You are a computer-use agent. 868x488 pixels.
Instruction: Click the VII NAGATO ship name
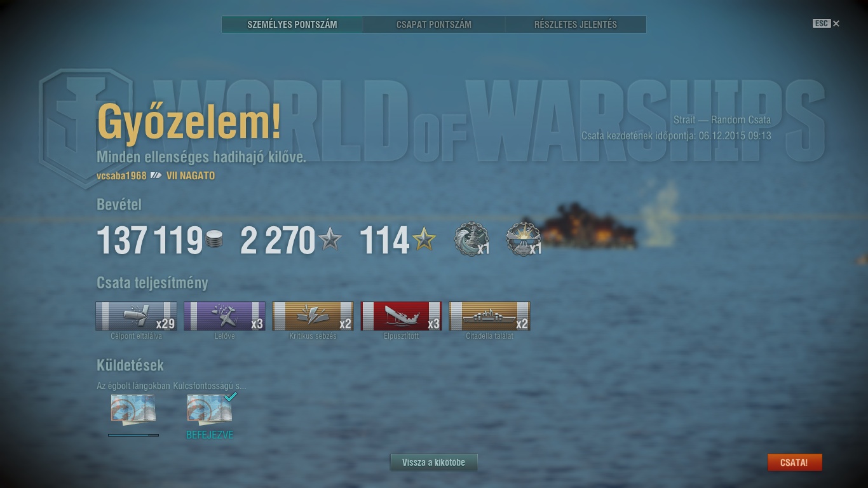pos(191,176)
